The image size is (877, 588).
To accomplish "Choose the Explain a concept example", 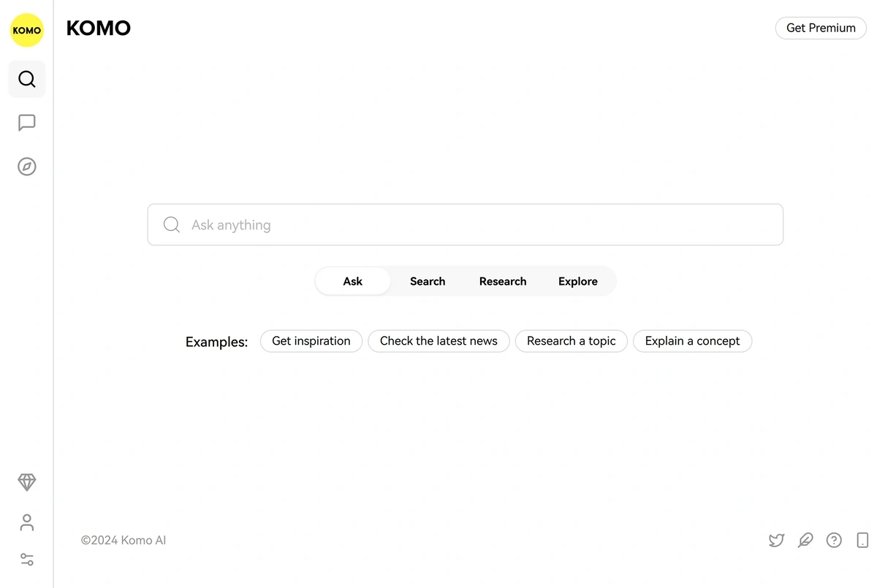I will (693, 341).
